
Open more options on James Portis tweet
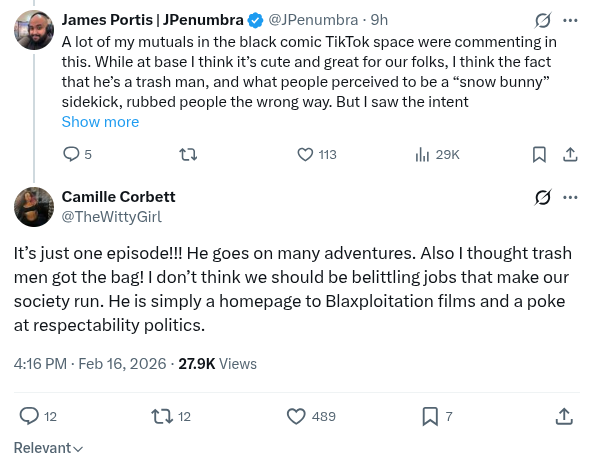tap(570, 20)
